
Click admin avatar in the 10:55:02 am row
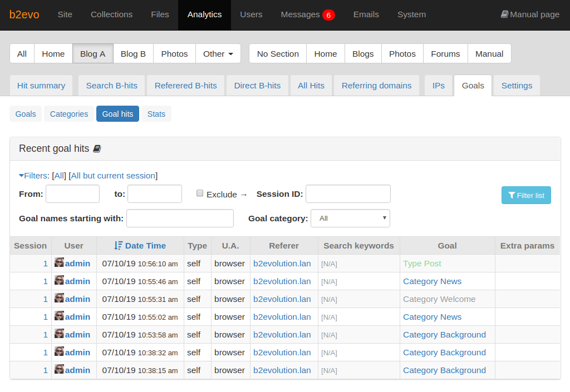[x=59, y=316]
